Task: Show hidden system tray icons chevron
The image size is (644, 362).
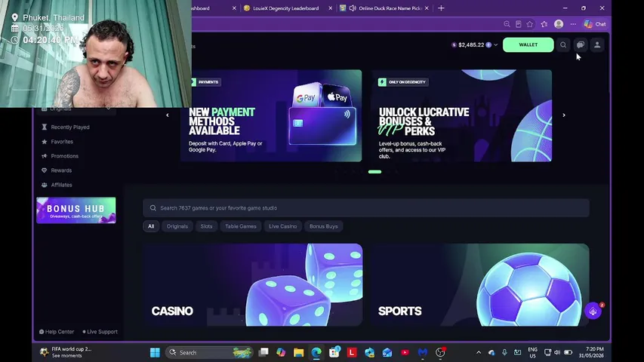Action: [479, 352]
